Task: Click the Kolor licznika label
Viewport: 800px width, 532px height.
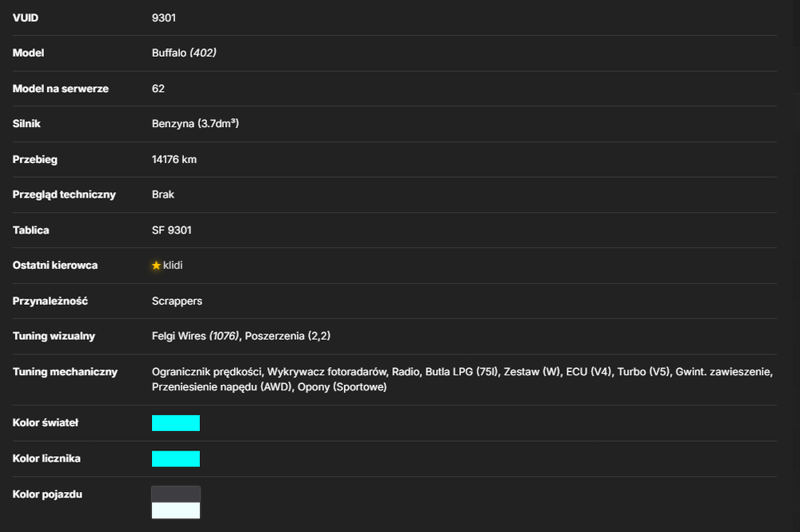Action: pyautogui.click(x=46, y=458)
